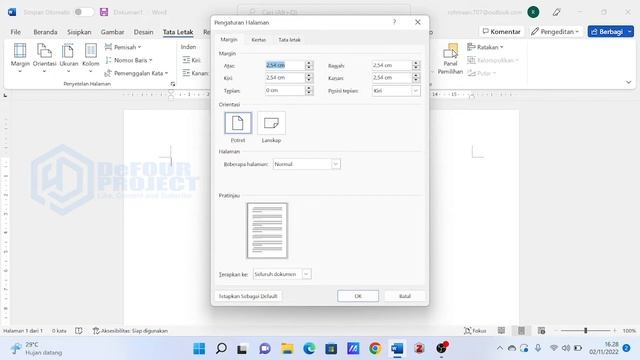
Task: Click the dialog help question mark
Action: pyautogui.click(x=394, y=22)
